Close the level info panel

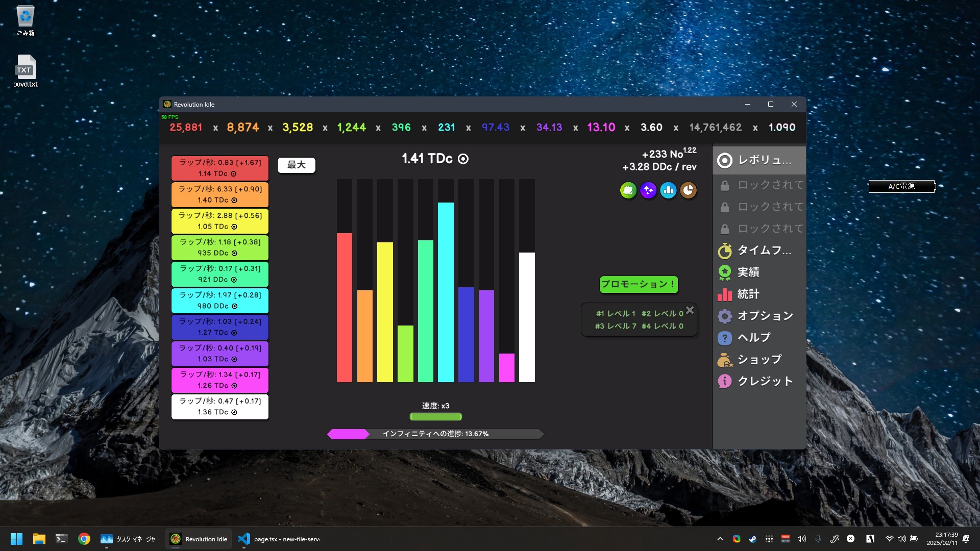pos(690,310)
